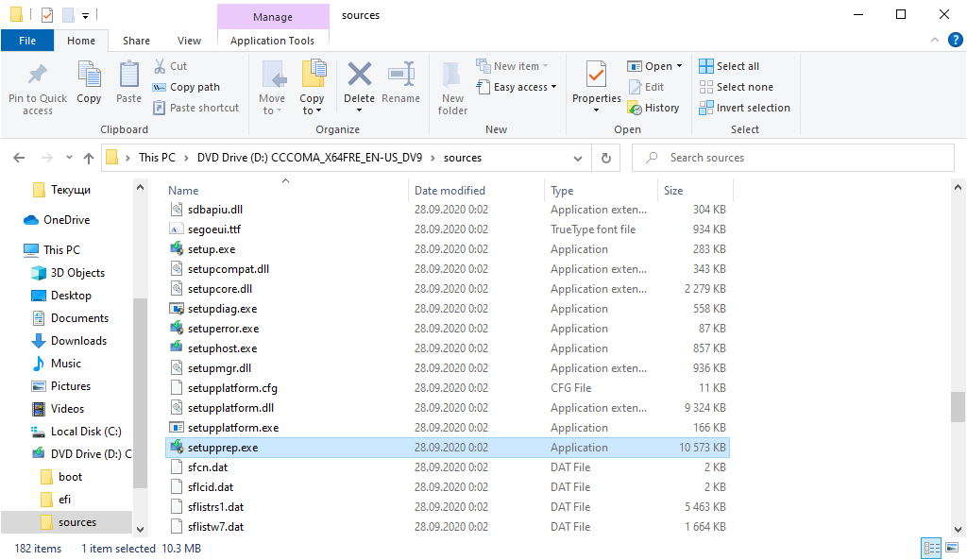Click Select all
The width and height of the screenshot is (967, 560).
click(729, 66)
